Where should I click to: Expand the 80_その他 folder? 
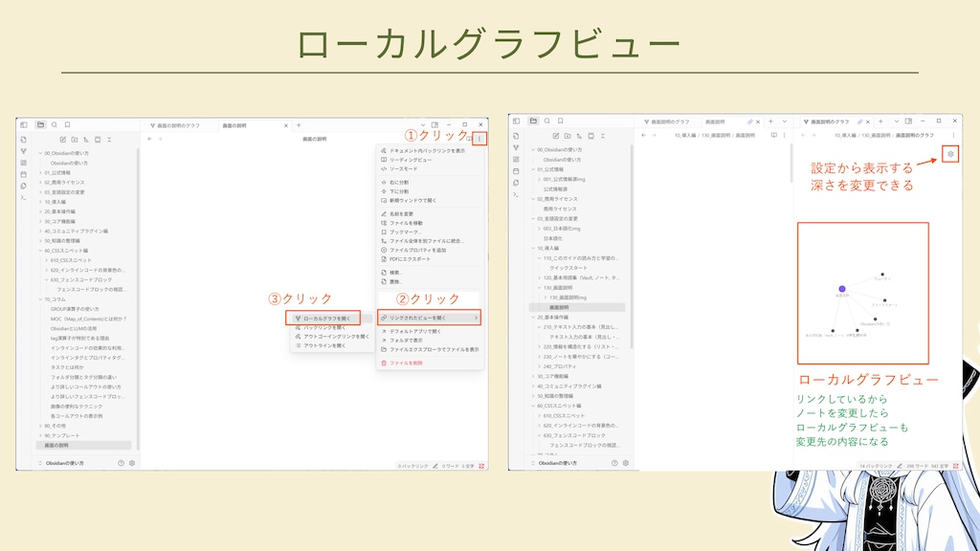41,426
